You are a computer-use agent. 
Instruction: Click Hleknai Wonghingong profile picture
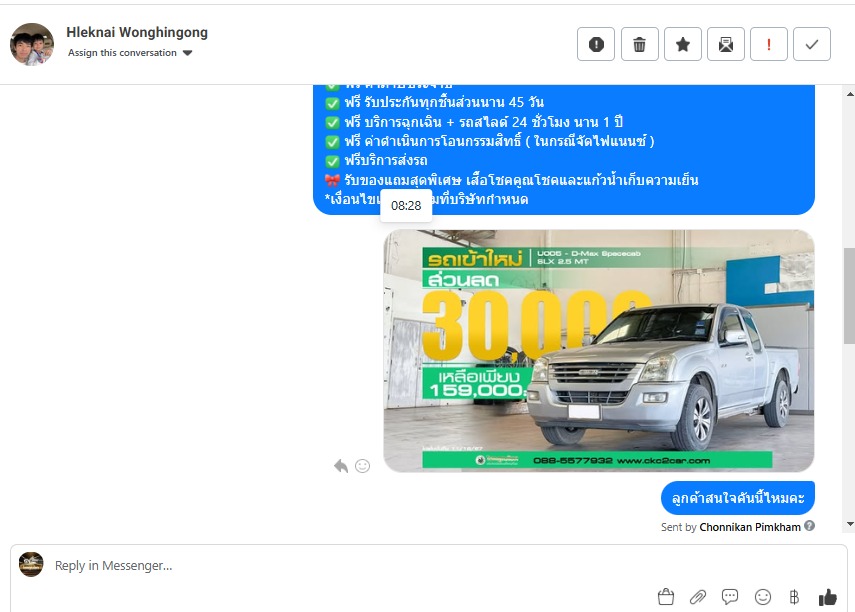(x=32, y=44)
